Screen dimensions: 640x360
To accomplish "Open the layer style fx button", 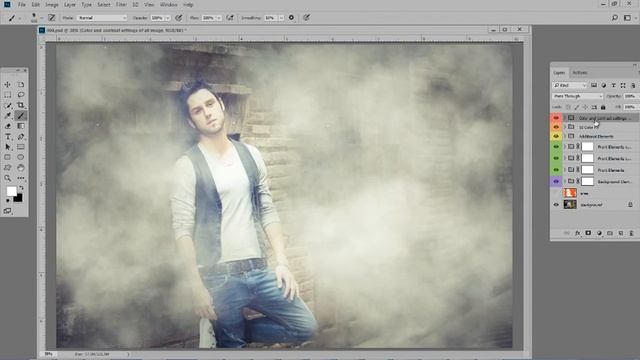I will tap(577, 233).
